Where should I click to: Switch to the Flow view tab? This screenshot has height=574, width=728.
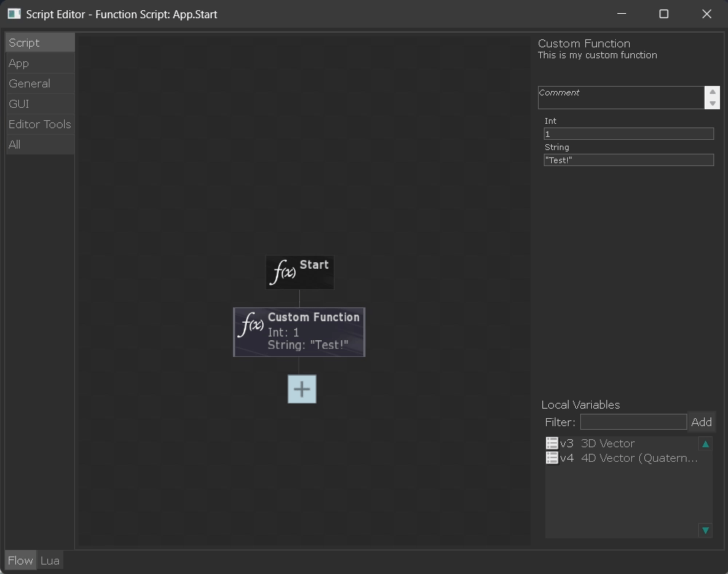click(20, 560)
